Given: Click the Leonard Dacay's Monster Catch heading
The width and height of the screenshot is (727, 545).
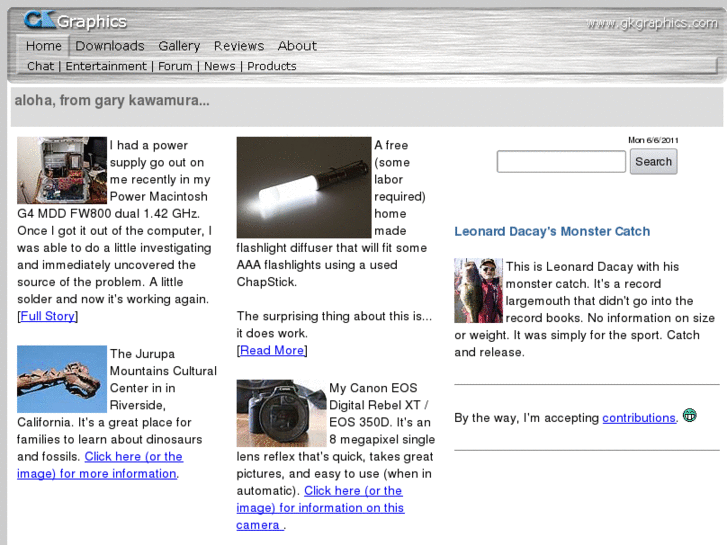Looking at the screenshot, I should (x=552, y=231).
